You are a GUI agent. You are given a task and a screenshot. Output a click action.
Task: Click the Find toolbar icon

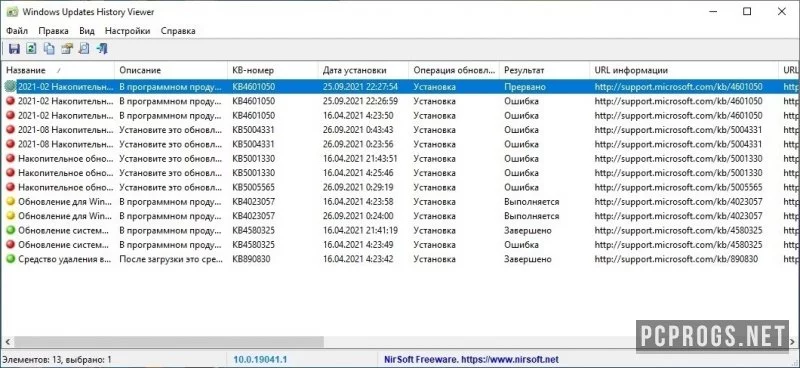[x=84, y=49]
